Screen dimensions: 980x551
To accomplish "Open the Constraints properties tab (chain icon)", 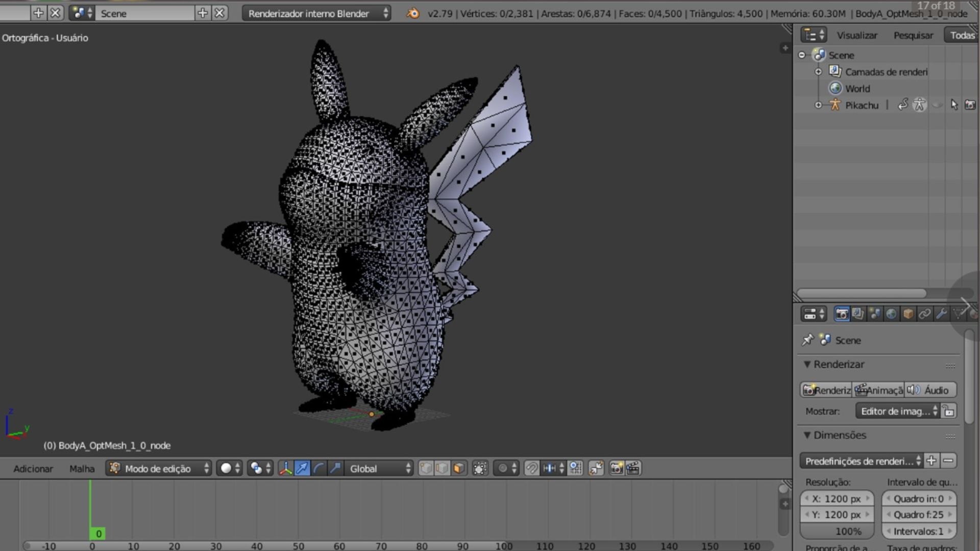I will 924,314.
